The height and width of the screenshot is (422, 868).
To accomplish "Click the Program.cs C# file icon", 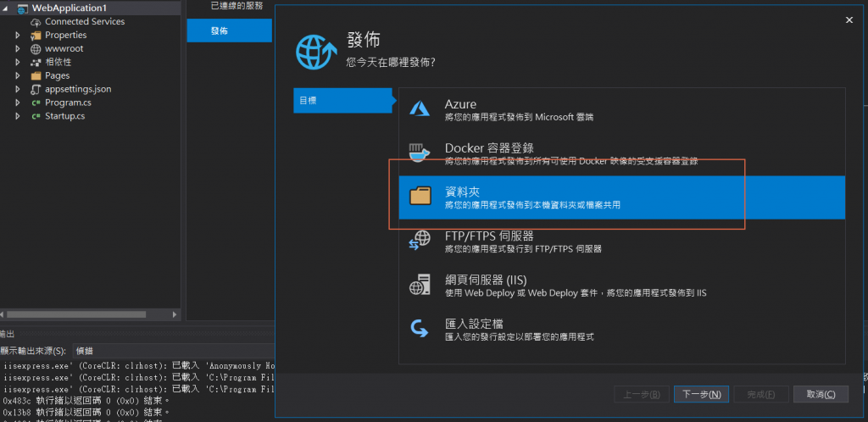I will pos(36,103).
